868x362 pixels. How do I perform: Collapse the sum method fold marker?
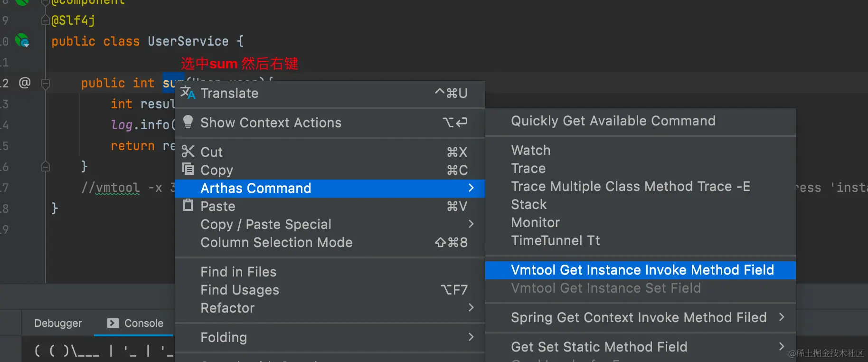click(x=46, y=84)
